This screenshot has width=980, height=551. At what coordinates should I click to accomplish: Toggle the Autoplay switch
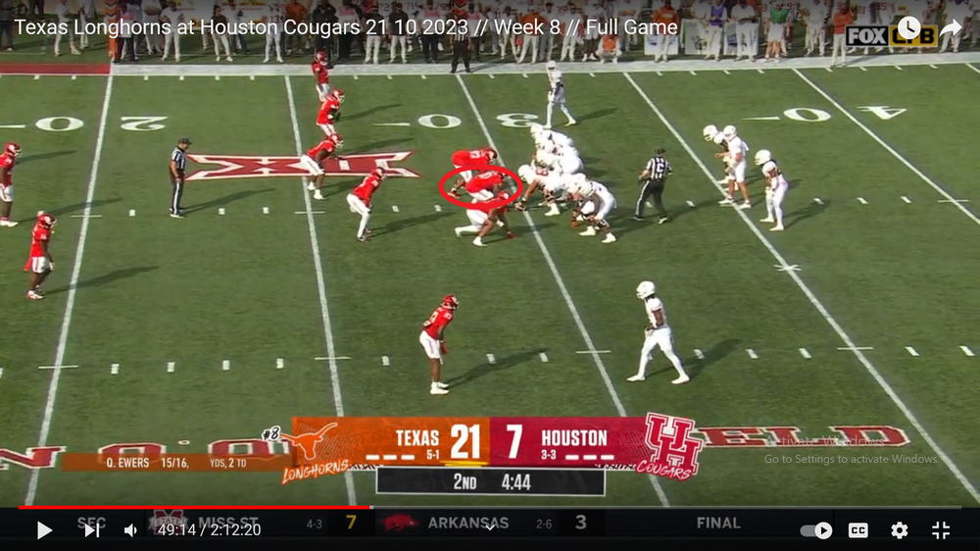click(x=815, y=530)
